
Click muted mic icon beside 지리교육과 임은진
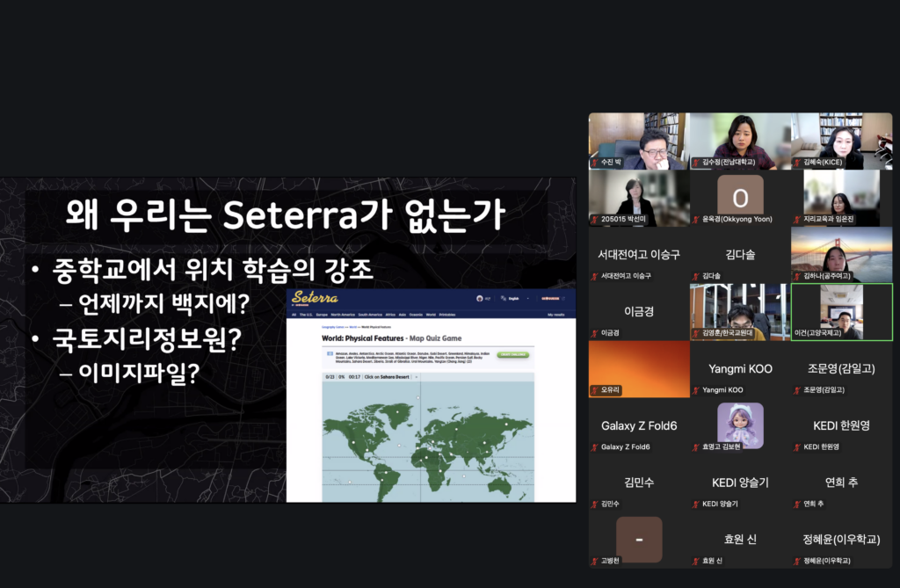pos(797,220)
